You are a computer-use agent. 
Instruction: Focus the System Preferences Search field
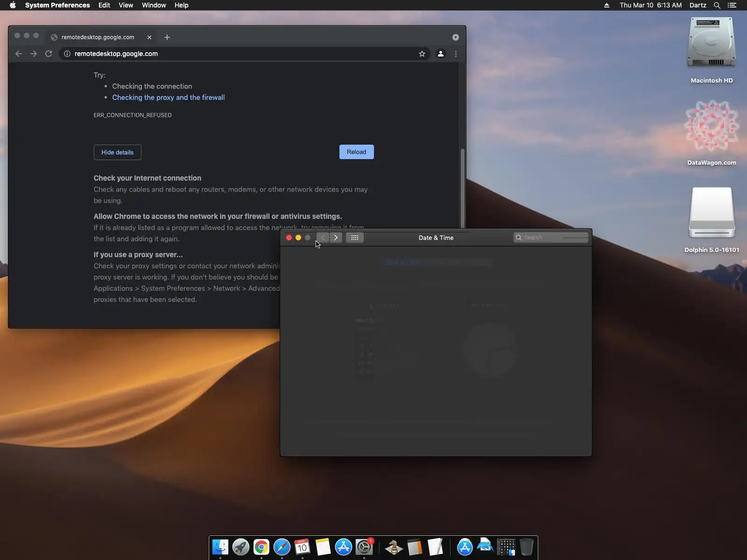point(551,238)
